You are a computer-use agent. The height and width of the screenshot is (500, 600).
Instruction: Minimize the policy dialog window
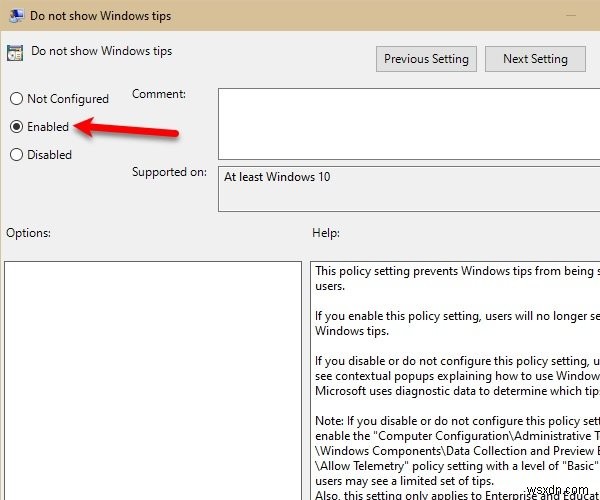(571, 15)
